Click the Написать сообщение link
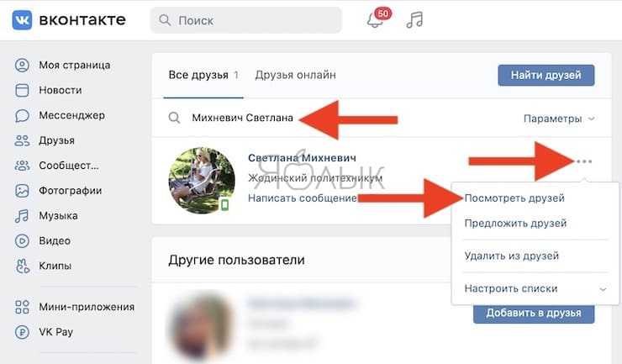622x364 pixels. click(303, 198)
